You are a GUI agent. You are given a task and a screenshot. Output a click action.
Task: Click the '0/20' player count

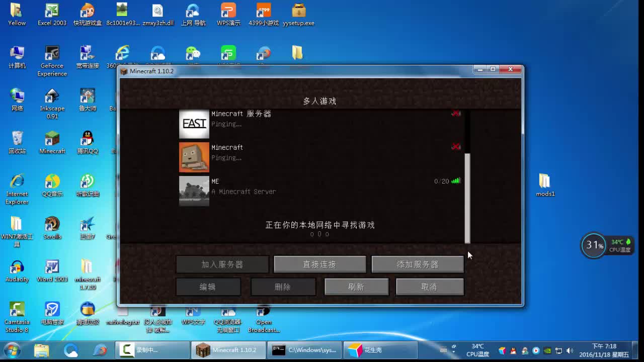[441, 182]
